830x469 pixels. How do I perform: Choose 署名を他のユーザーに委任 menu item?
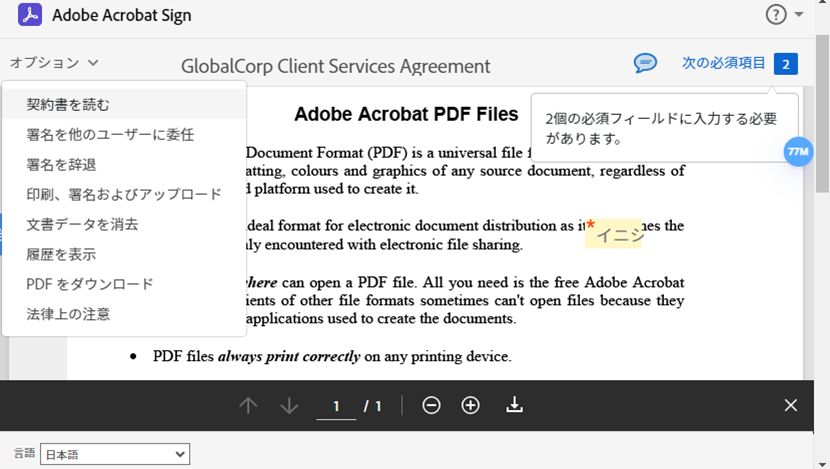tap(124, 134)
